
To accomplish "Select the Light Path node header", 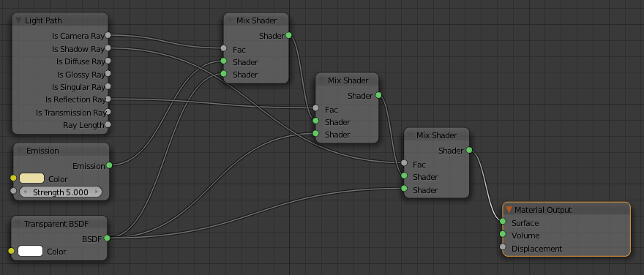I will [x=60, y=20].
